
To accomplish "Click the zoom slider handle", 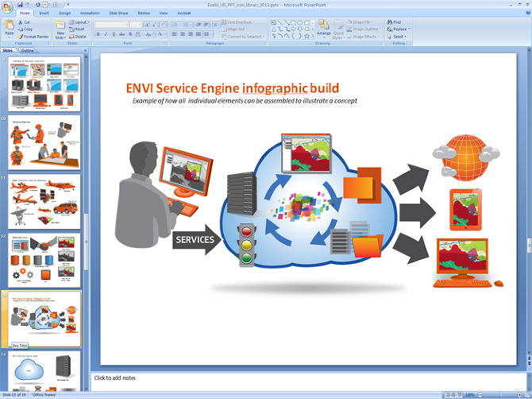I will click(501, 395).
